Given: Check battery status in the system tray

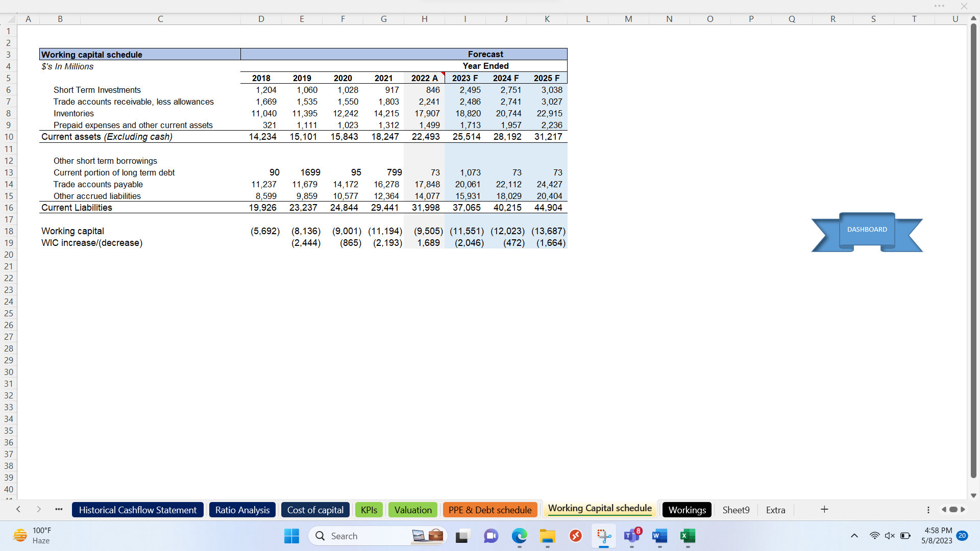Looking at the screenshot, I should [905, 536].
